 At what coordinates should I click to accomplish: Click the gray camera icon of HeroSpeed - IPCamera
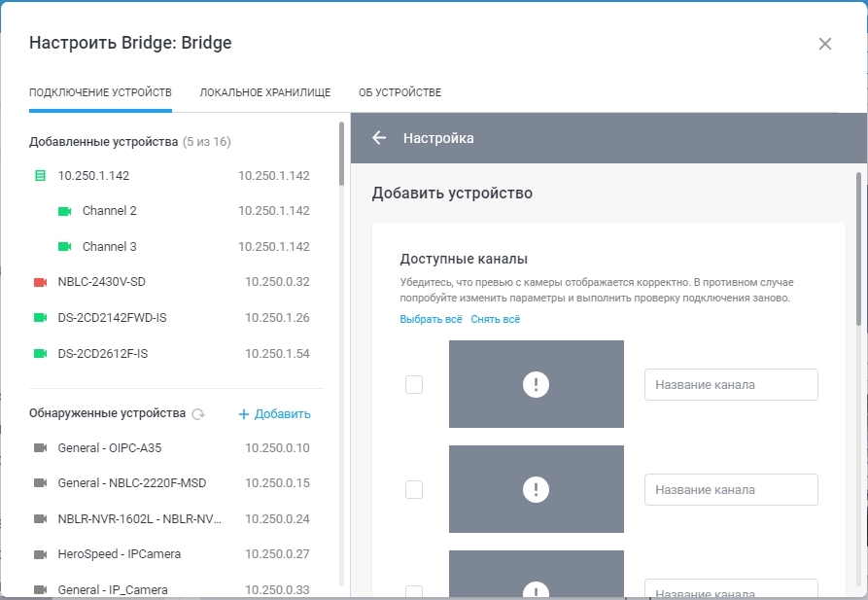pyautogui.click(x=41, y=554)
